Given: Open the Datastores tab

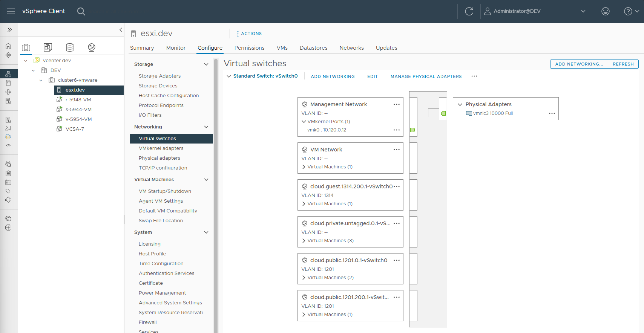Looking at the screenshot, I should [313, 48].
